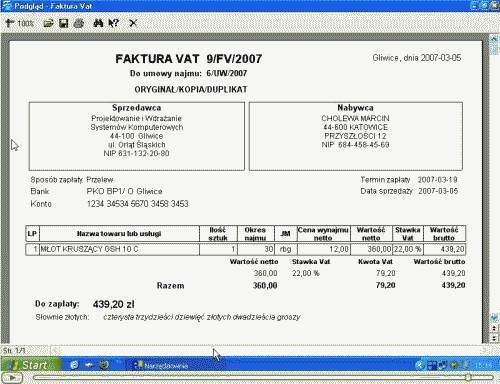Click the video progress slider handle
Screen dimensions: 500x384
(468, 378)
